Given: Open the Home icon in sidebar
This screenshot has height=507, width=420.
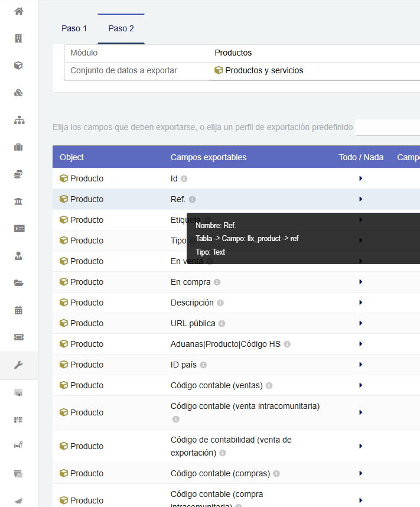Looking at the screenshot, I should tap(18, 11).
